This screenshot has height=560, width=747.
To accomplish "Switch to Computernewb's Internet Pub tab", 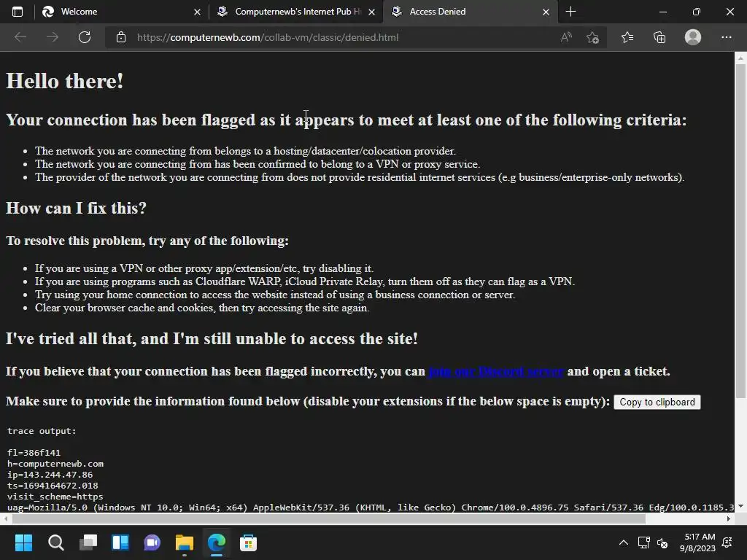I will click(x=295, y=12).
